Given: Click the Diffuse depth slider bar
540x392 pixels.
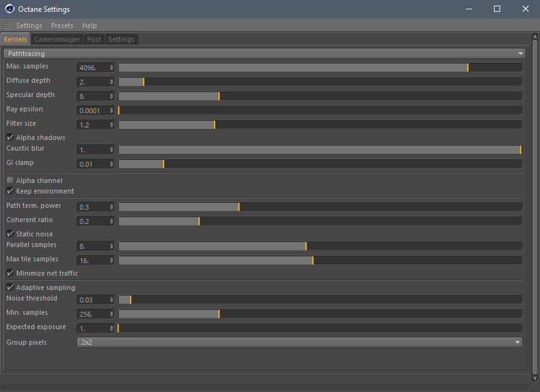Looking at the screenshot, I should [x=320, y=82].
